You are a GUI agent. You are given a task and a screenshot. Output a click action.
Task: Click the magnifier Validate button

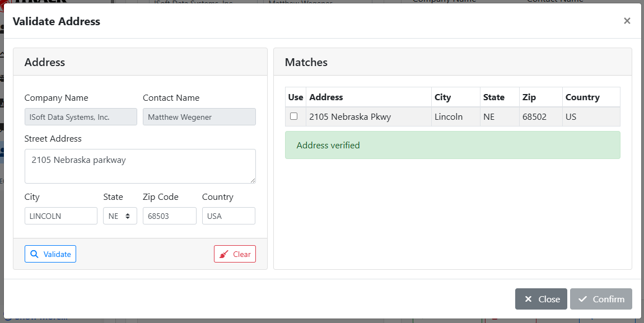coord(50,254)
